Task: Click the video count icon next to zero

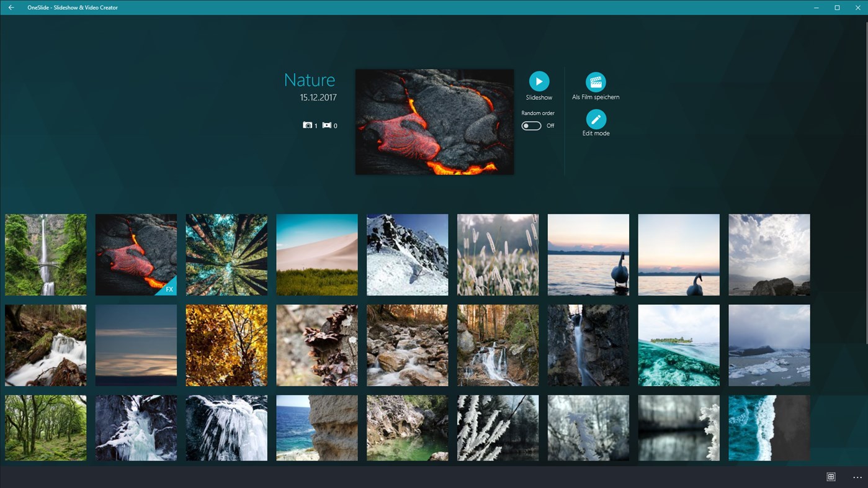Action: (326, 125)
